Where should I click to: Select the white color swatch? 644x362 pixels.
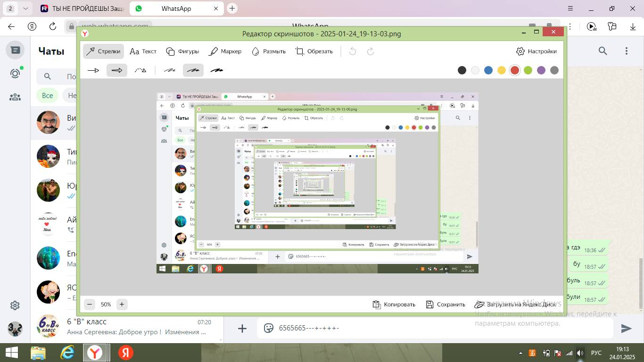pyautogui.click(x=475, y=70)
